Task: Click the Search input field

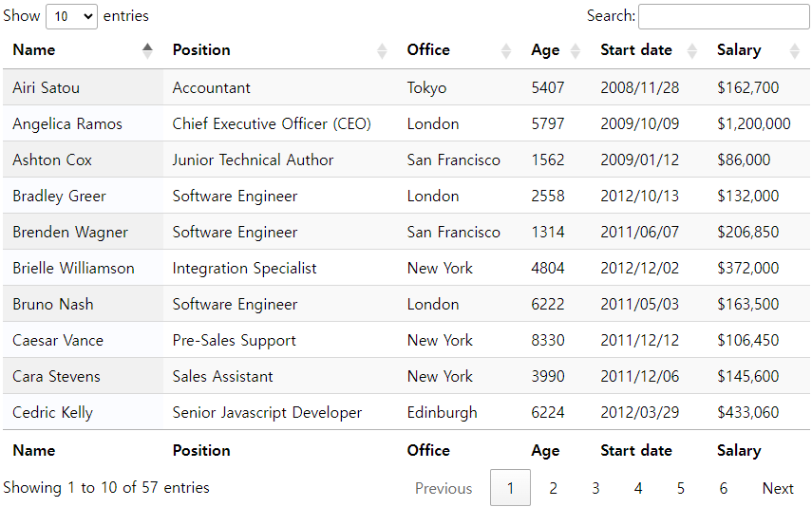Action: tap(723, 16)
